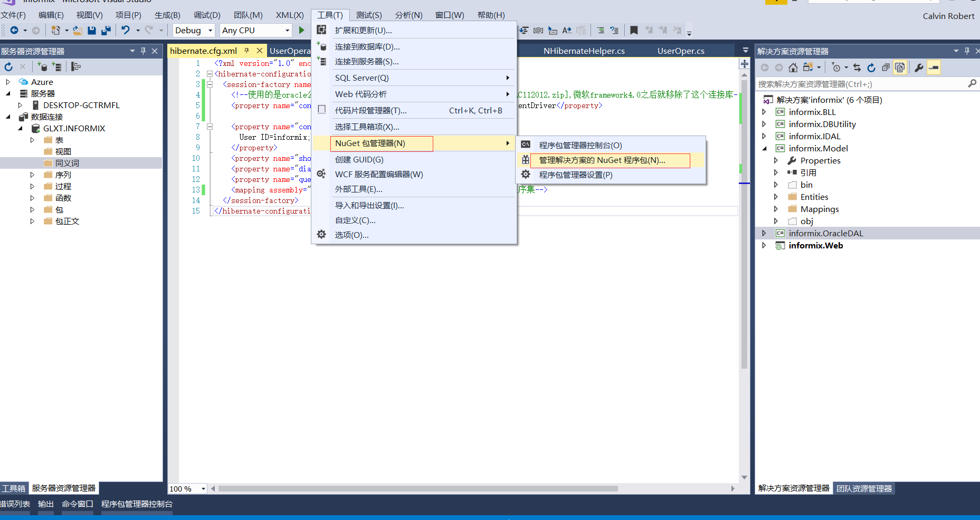
Task: Open the 输出 bottom panel tab
Action: point(46,504)
